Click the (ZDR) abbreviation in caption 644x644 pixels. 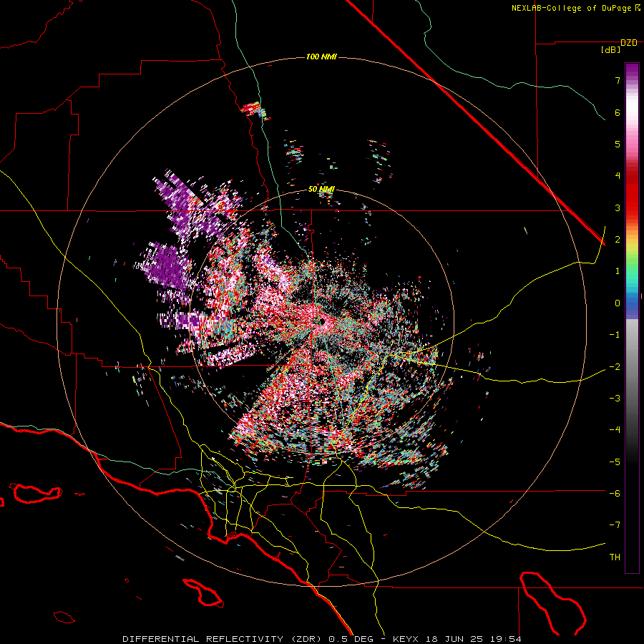point(308,639)
